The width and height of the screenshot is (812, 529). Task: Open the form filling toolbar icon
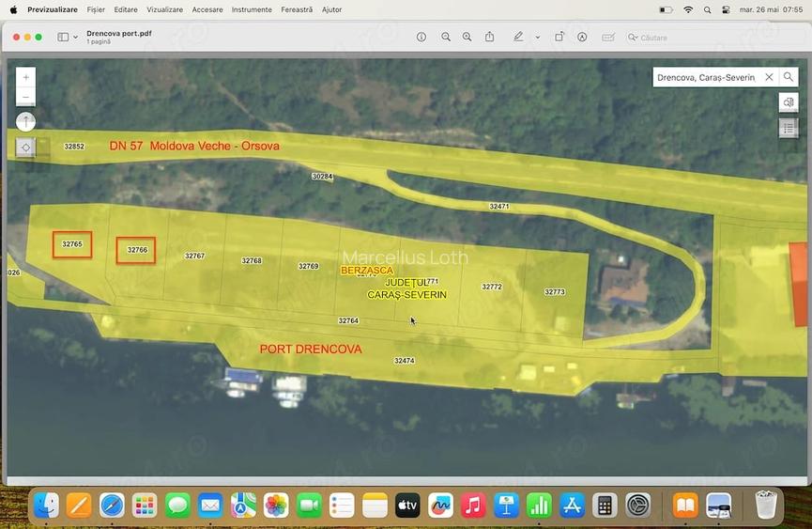(x=608, y=38)
